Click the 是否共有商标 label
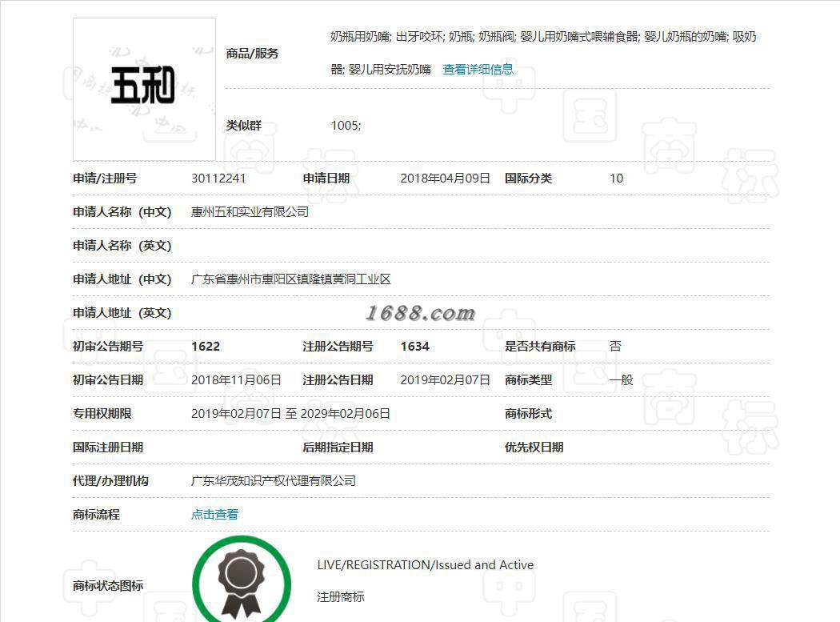The width and height of the screenshot is (840, 622). coord(540,347)
